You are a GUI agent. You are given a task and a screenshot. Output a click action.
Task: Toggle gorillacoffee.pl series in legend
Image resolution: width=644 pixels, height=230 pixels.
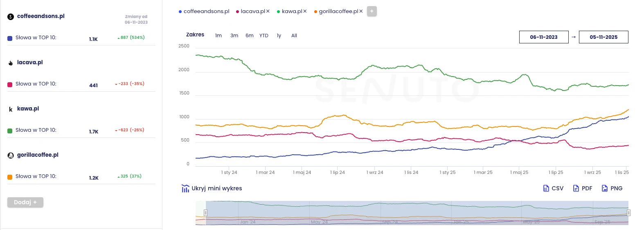[x=336, y=11]
